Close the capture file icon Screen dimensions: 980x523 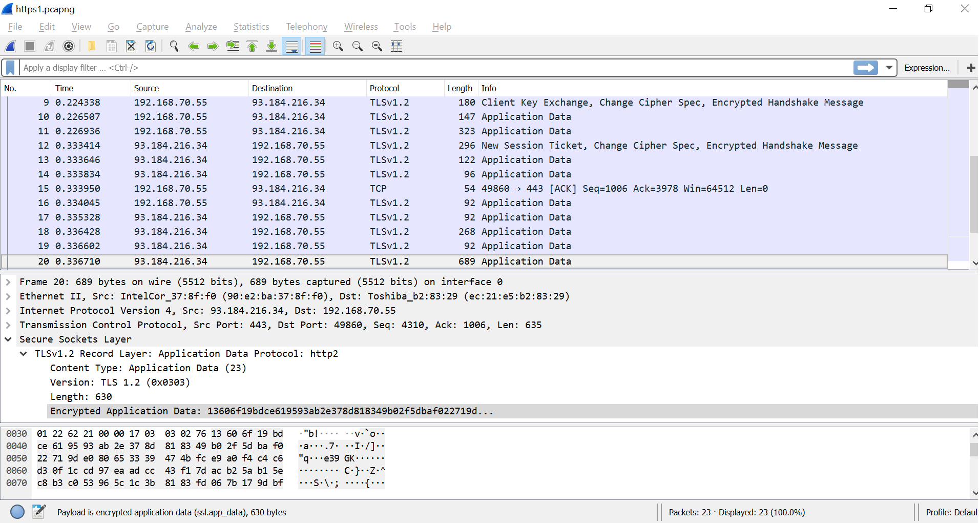point(131,47)
